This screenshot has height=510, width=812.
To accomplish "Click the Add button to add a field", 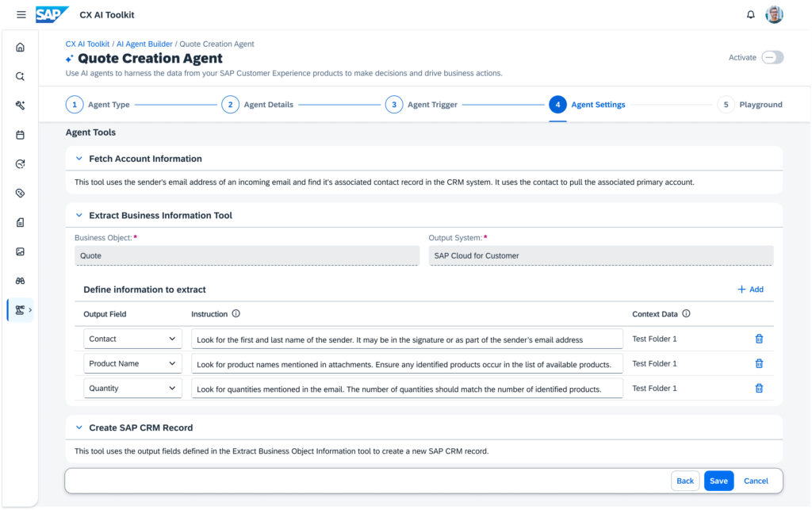I will point(750,290).
